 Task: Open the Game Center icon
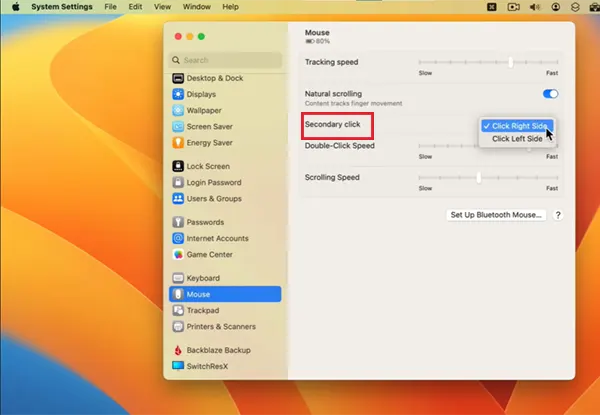178,254
